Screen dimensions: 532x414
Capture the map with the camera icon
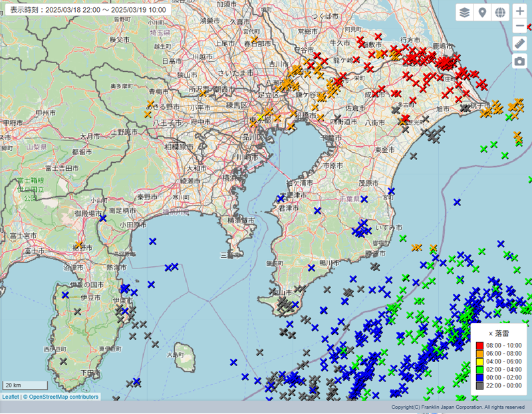[x=520, y=61]
